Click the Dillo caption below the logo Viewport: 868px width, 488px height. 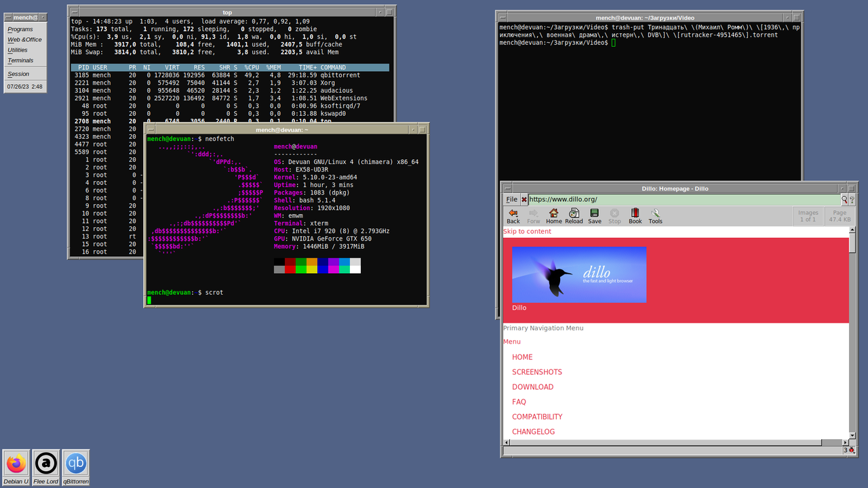tap(519, 308)
